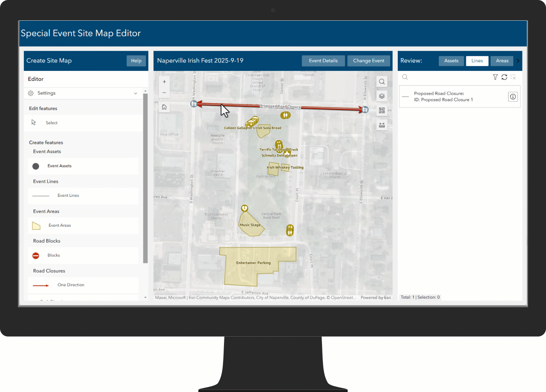Switch to the Areas review tab
This screenshot has height=392, width=546.
click(502, 61)
